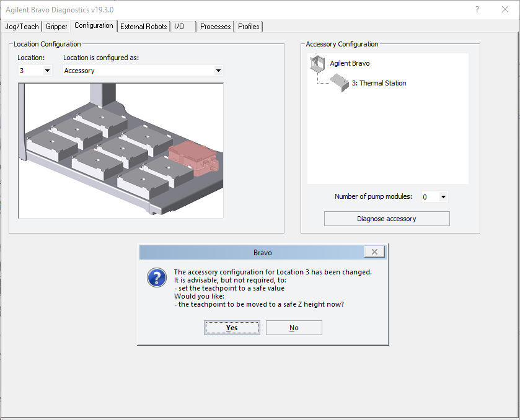
Task: Open the Processes tab
Action: 215,27
